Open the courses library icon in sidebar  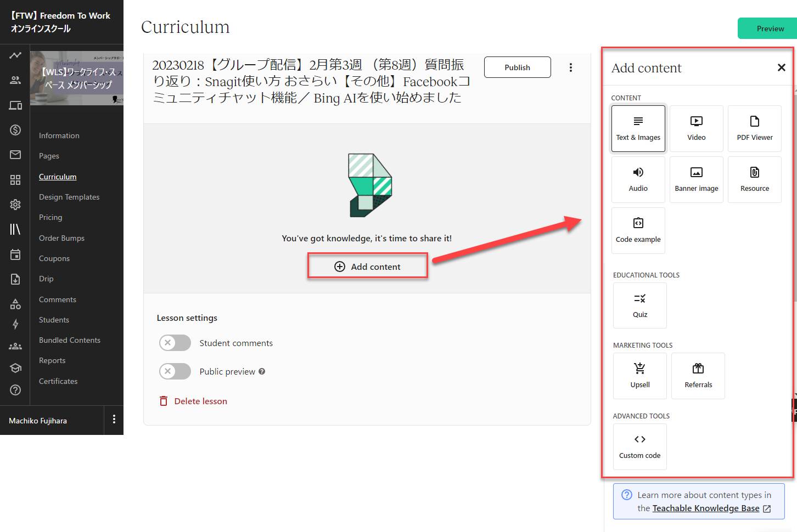pos(15,229)
